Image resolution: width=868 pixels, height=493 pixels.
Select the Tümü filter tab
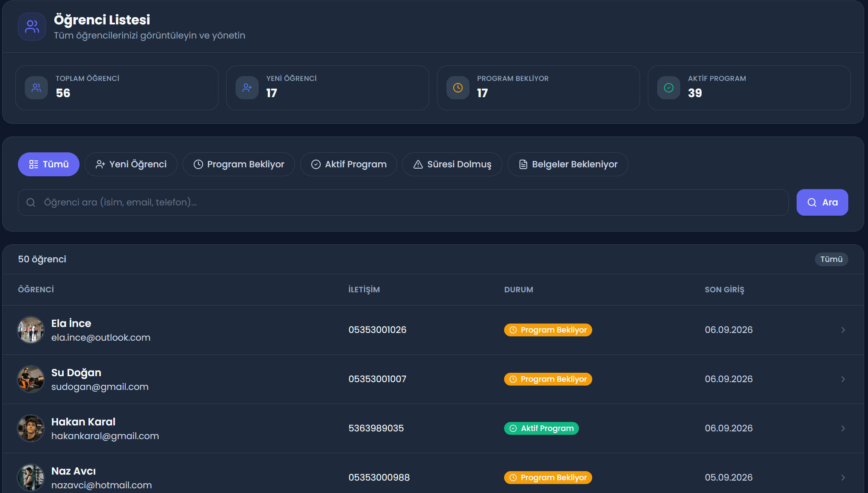(49, 164)
